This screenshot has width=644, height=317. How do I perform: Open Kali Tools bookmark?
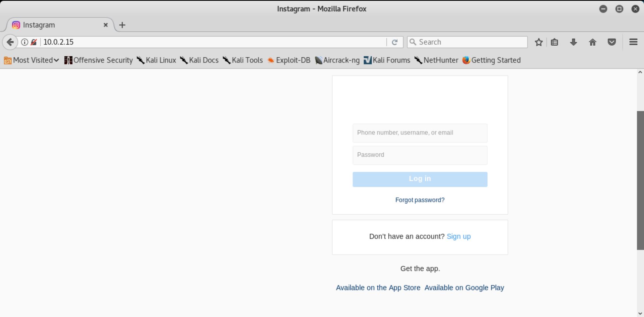[x=243, y=60]
